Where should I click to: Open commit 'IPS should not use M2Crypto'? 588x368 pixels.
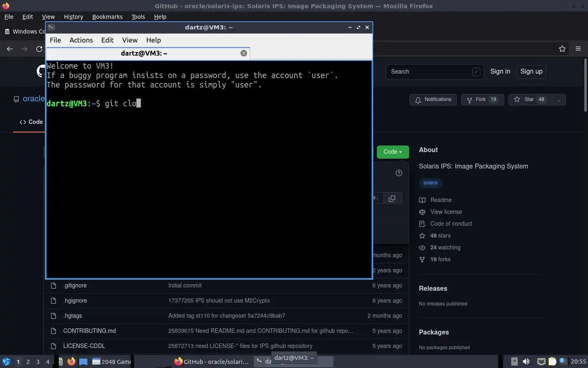pyautogui.click(x=219, y=301)
